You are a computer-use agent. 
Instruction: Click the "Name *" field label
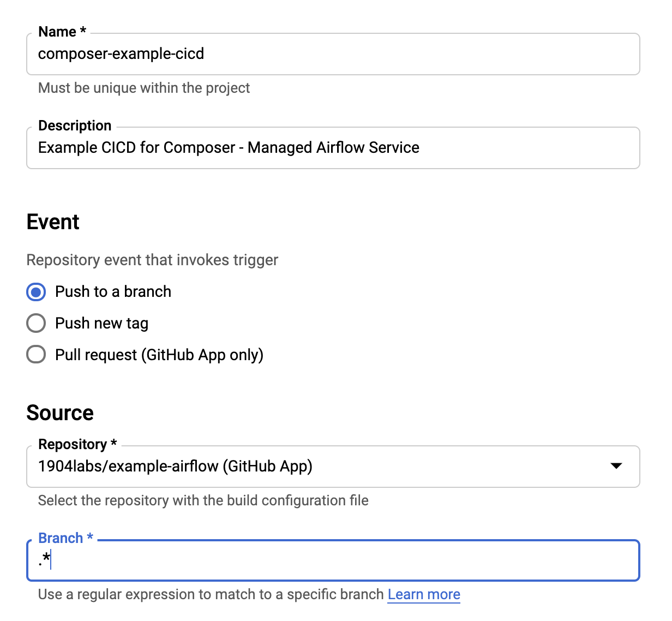pos(62,32)
